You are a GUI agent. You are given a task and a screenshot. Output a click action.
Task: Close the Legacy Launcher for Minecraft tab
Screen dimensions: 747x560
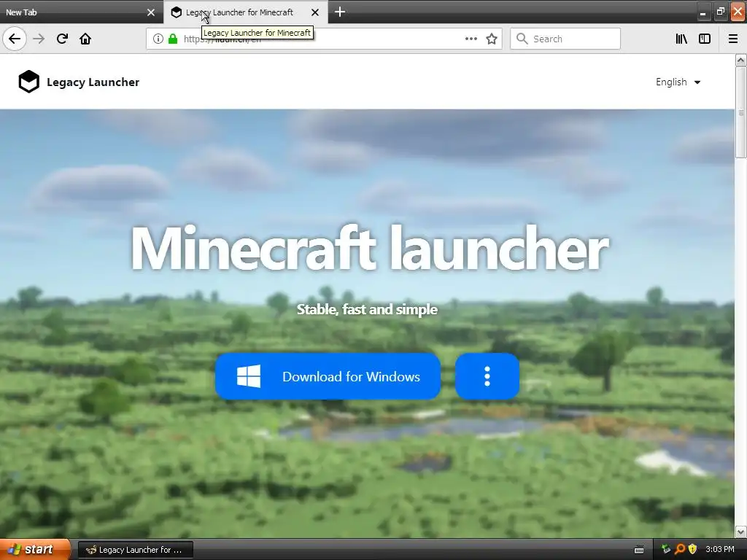coord(315,12)
